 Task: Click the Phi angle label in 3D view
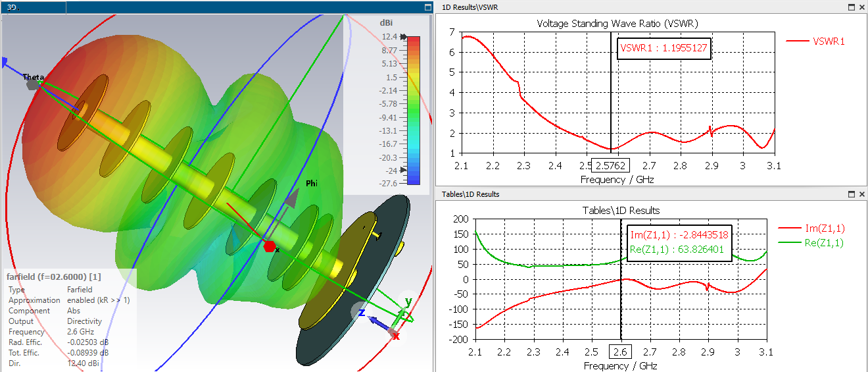pos(312,184)
